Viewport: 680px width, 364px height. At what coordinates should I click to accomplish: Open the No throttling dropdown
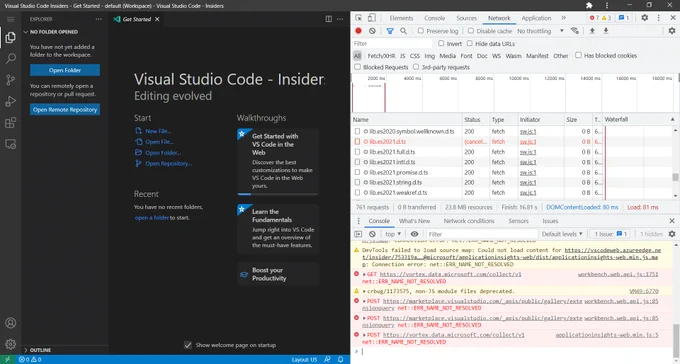(x=540, y=31)
